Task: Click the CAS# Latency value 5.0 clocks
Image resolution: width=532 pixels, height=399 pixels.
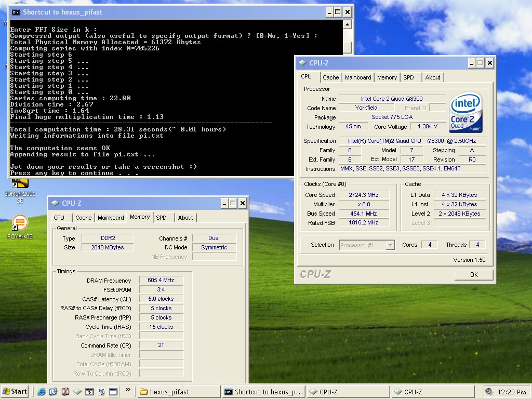Action: (161, 299)
